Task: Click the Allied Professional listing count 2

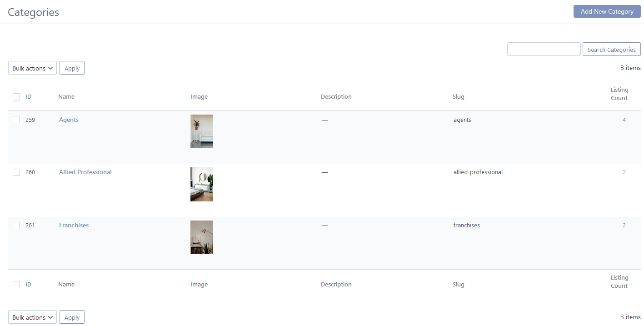Action: click(624, 172)
